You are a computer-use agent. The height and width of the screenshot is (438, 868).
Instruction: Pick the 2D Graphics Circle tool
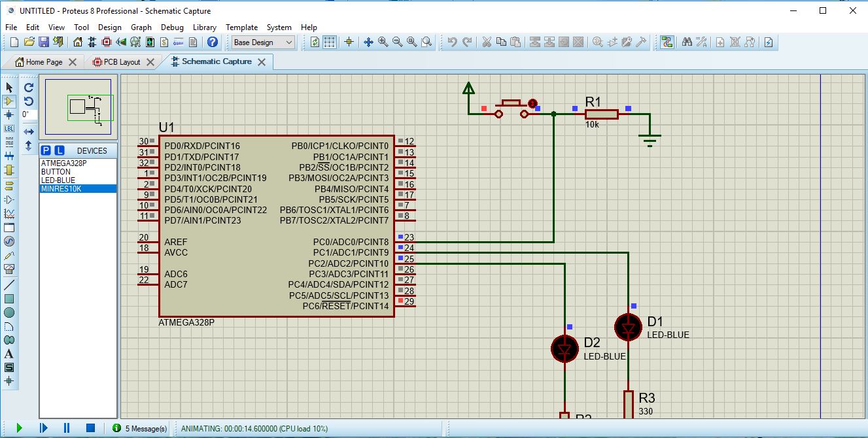tap(9, 312)
